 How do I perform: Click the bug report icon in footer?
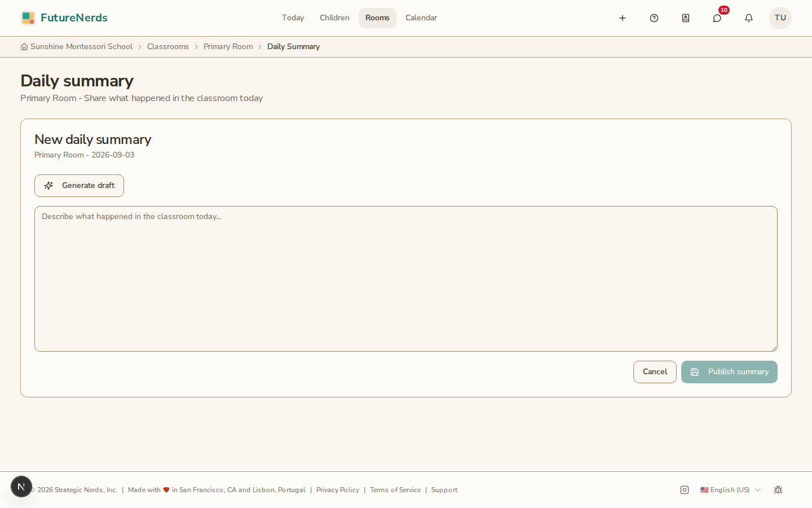778,490
